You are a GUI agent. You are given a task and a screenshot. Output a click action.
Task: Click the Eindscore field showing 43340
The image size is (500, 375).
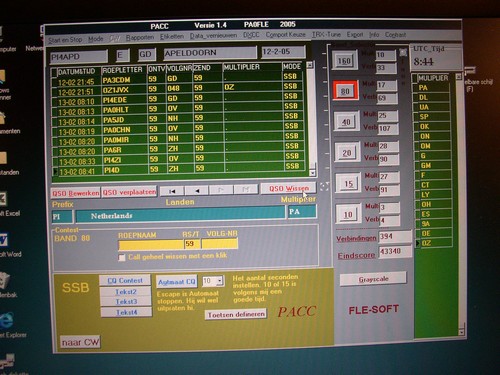[395, 251]
